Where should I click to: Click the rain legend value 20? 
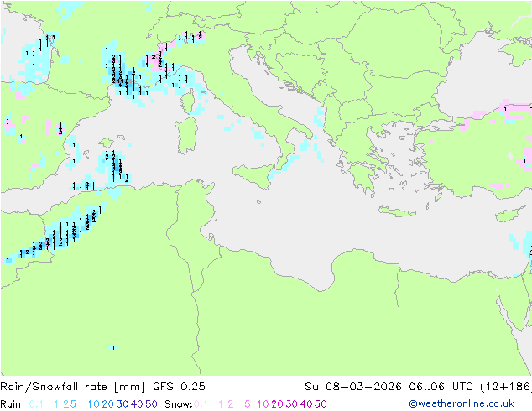point(107,404)
